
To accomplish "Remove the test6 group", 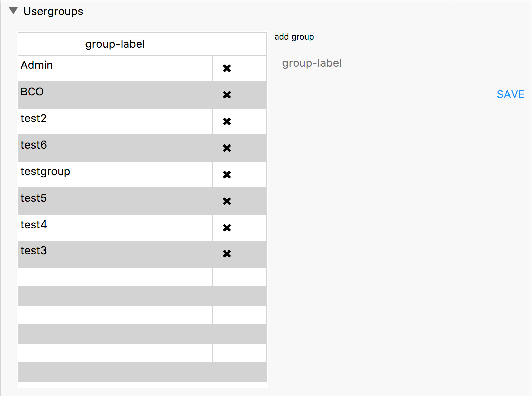I will point(226,148).
